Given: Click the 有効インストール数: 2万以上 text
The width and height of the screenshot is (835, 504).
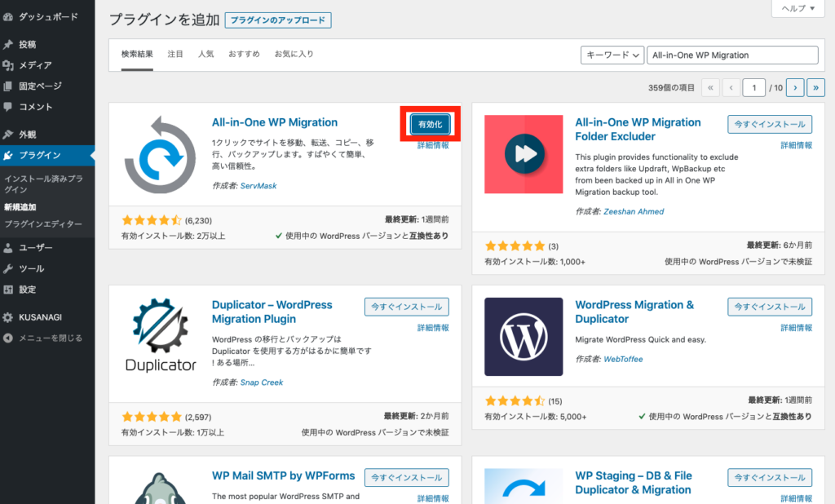Looking at the screenshot, I should [174, 236].
